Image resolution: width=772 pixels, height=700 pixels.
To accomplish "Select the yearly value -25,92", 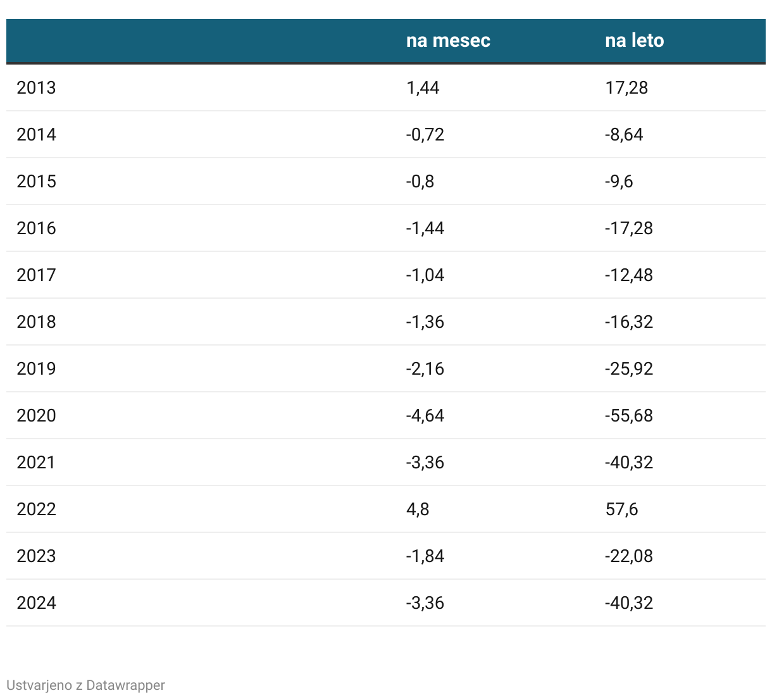I will click(629, 369).
